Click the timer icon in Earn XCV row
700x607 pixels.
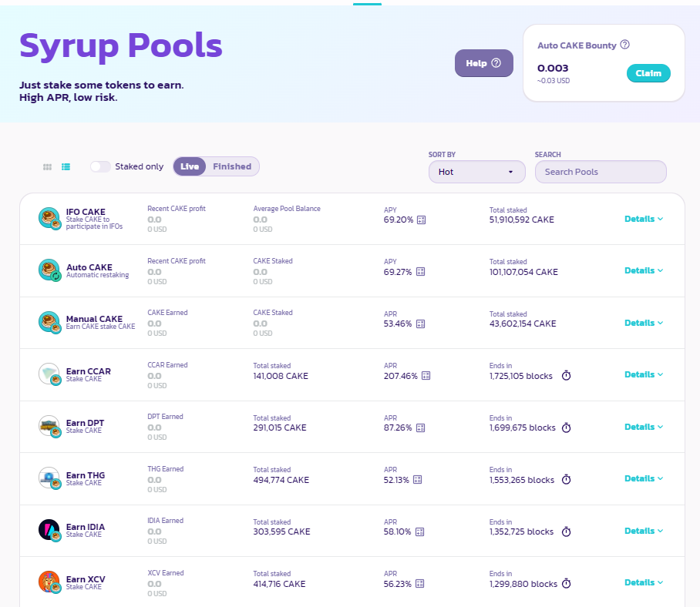click(x=566, y=583)
